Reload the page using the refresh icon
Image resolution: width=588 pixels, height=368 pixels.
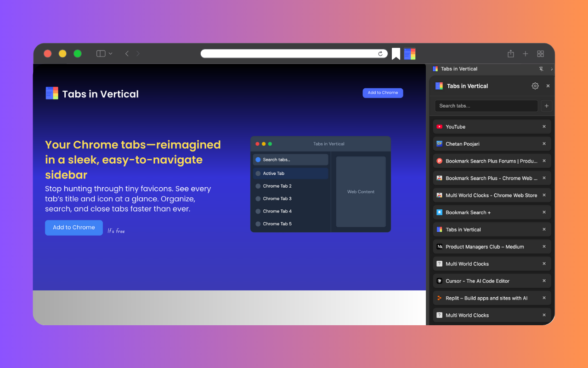click(x=380, y=54)
